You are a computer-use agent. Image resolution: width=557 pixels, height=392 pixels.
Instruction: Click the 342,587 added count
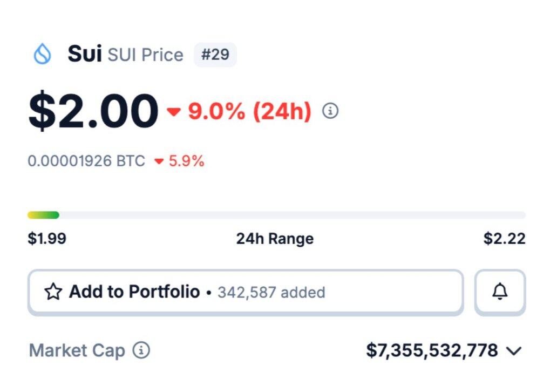(271, 293)
